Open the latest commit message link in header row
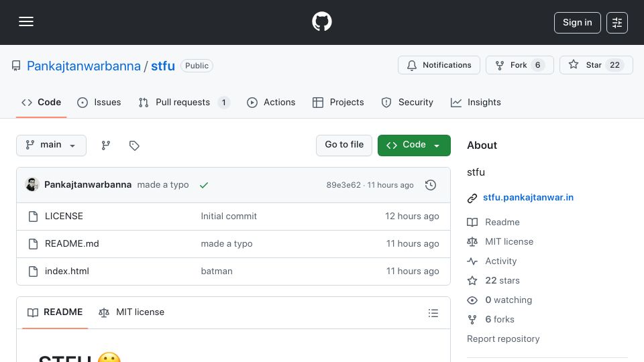 163,185
